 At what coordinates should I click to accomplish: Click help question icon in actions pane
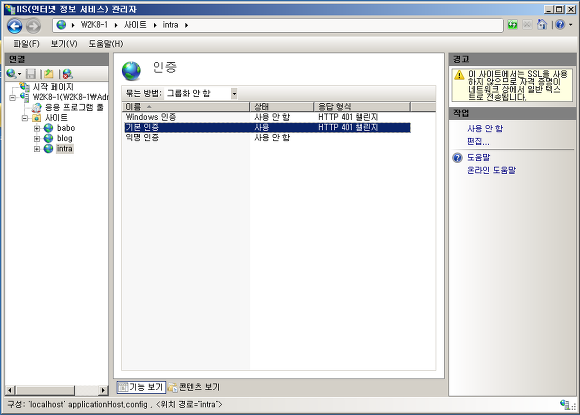pyautogui.click(x=458, y=158)
